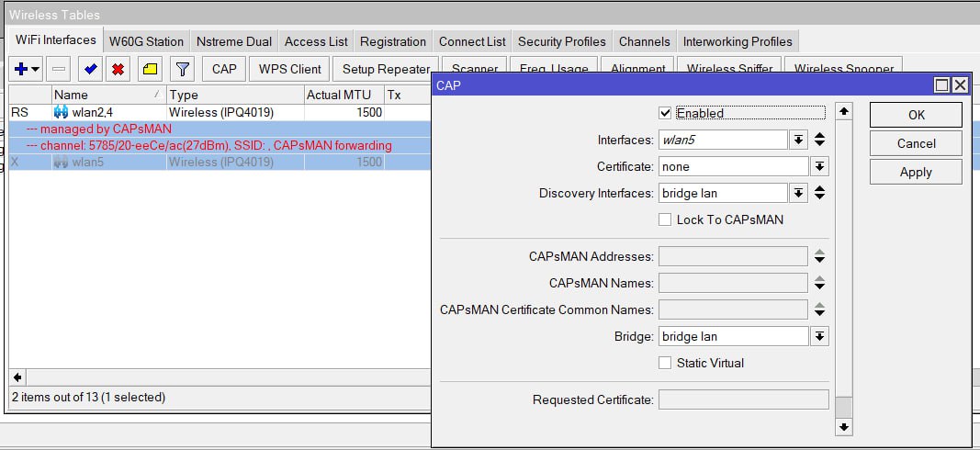The image size is (980, 450).
Task: Click the Certificate none field
Action: [734, 167]
